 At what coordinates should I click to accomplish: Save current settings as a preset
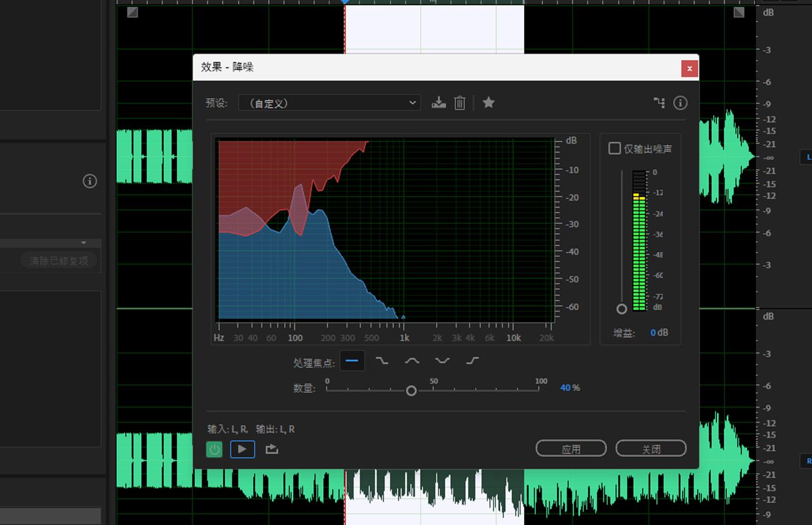[x=438, y=102]
